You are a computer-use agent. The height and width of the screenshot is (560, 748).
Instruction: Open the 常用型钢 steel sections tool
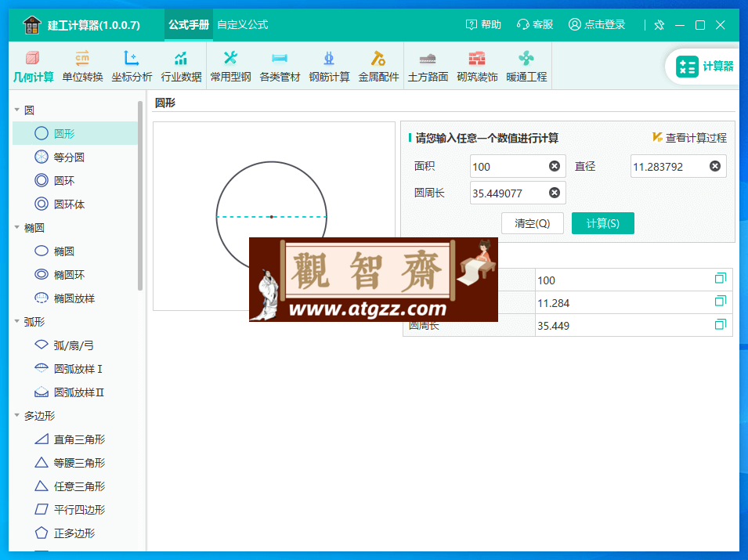(x=231, y=67)
